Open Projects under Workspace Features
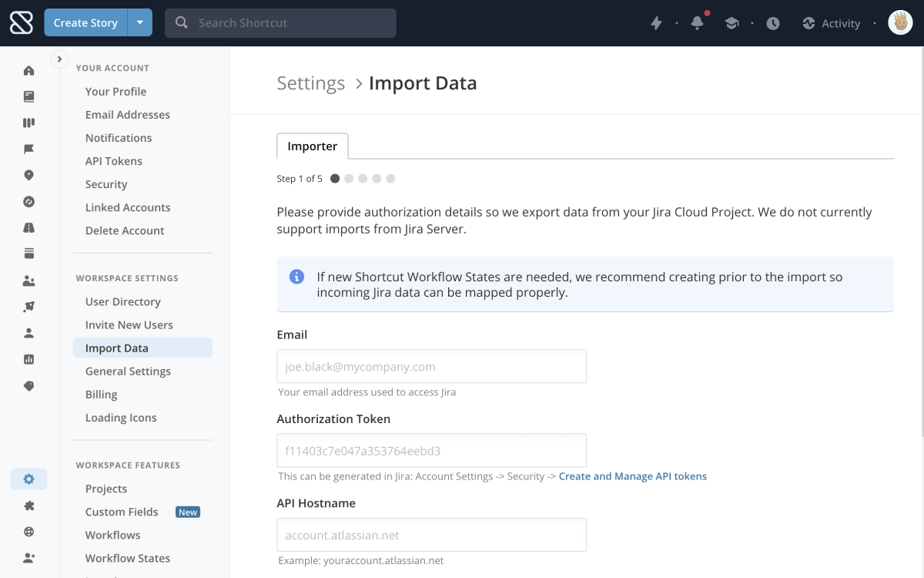Image resolution: width=924 pixels, height=578 pixels. click(x=106, y=489)
